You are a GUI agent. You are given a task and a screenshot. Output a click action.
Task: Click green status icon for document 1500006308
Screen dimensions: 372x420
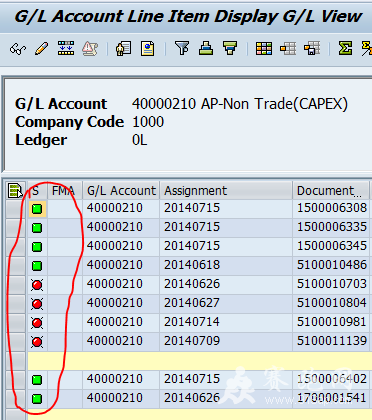point(37,209)
